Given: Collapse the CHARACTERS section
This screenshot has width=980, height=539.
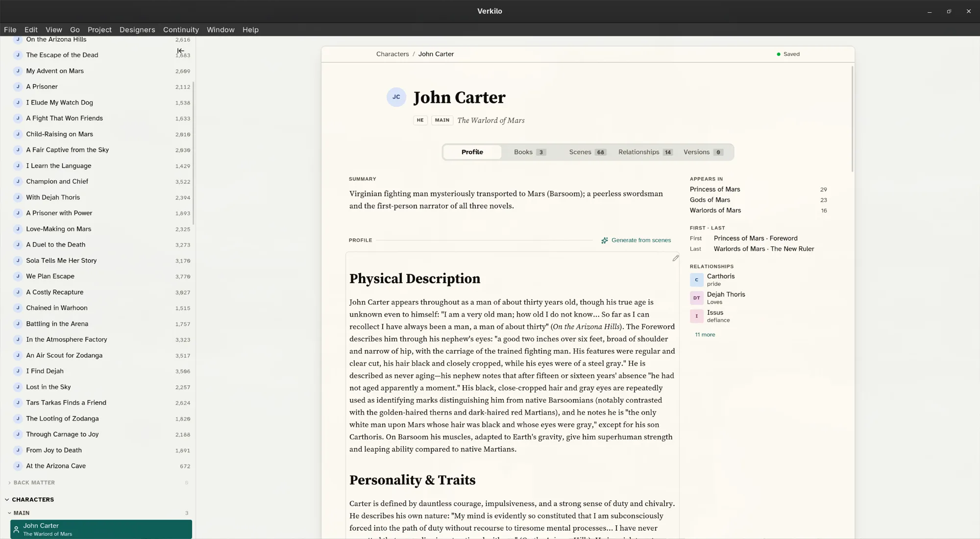Looking at the screenshot, I should [7, 500].
